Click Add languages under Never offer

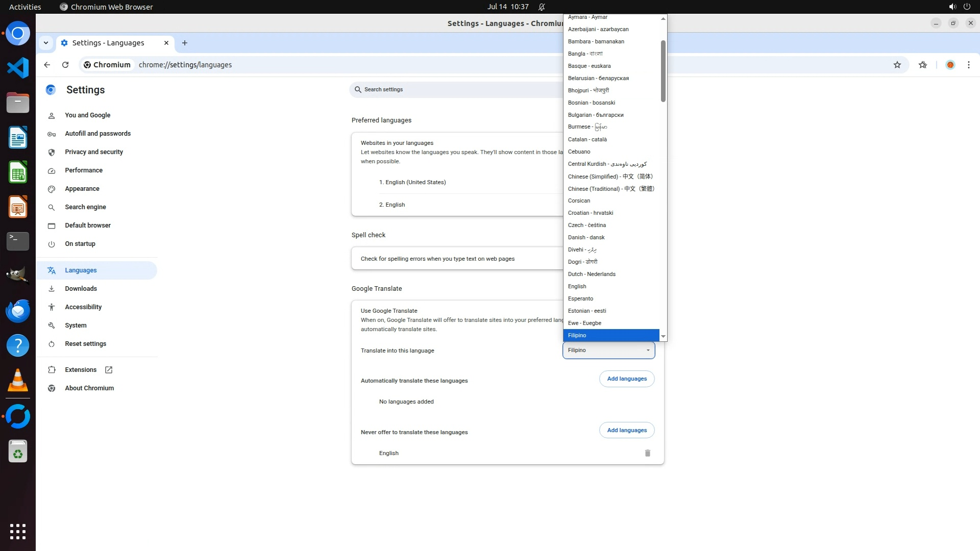click(626, 430)
